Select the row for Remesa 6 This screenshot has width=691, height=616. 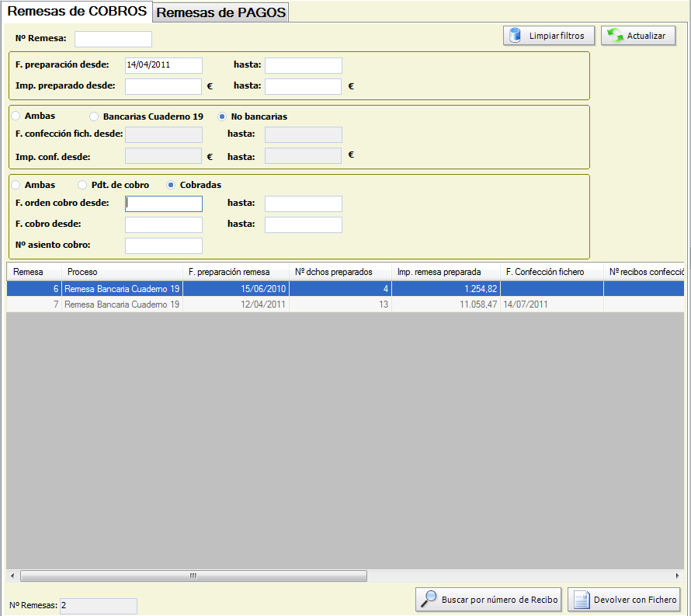pos(345,289)
